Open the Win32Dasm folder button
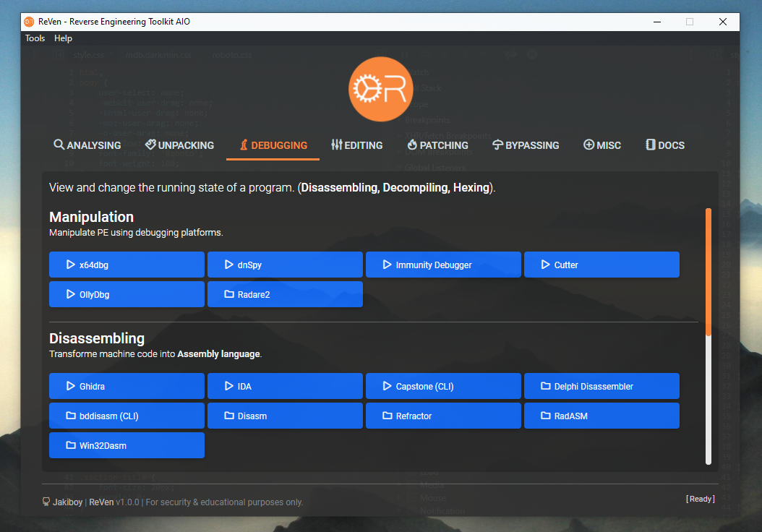 (x=127, y=445)
